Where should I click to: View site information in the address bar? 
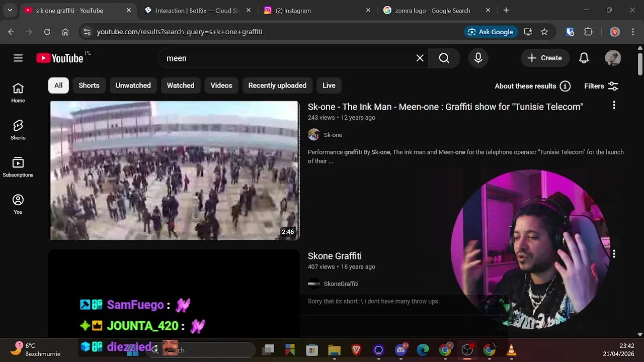(87, 32)
